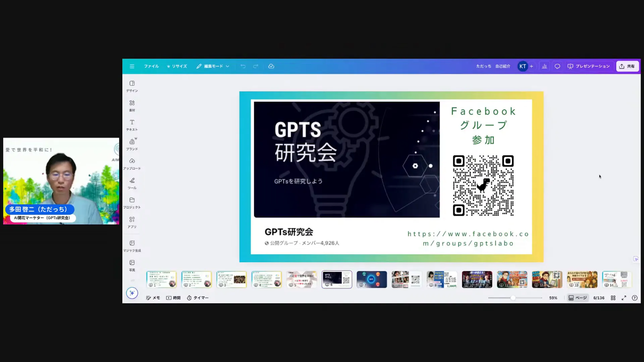This screenshot has height=362, width=644.
Task: Add a collaborator with the plus icon
Action: [x=531, y=66]
